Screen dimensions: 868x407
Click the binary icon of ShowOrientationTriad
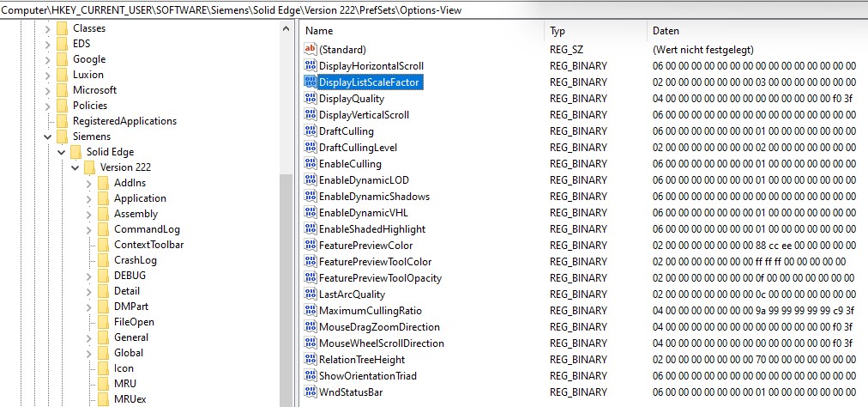[310, 376]
